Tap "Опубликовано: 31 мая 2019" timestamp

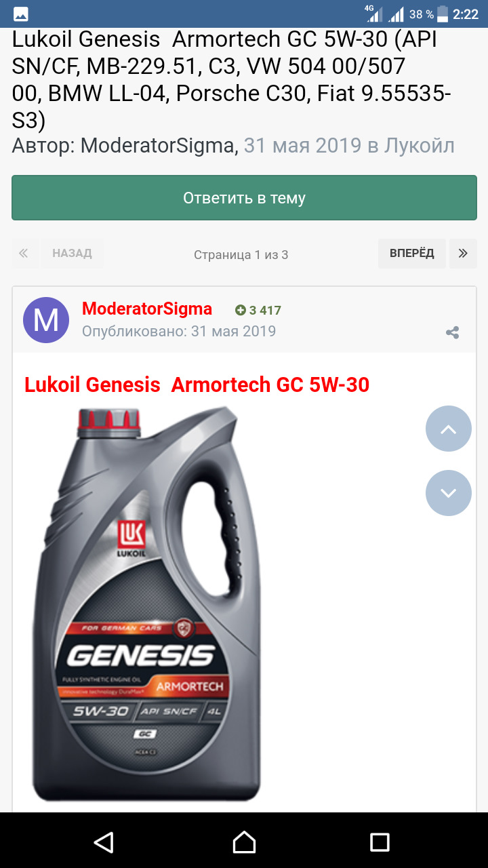[x=179, y=332]
